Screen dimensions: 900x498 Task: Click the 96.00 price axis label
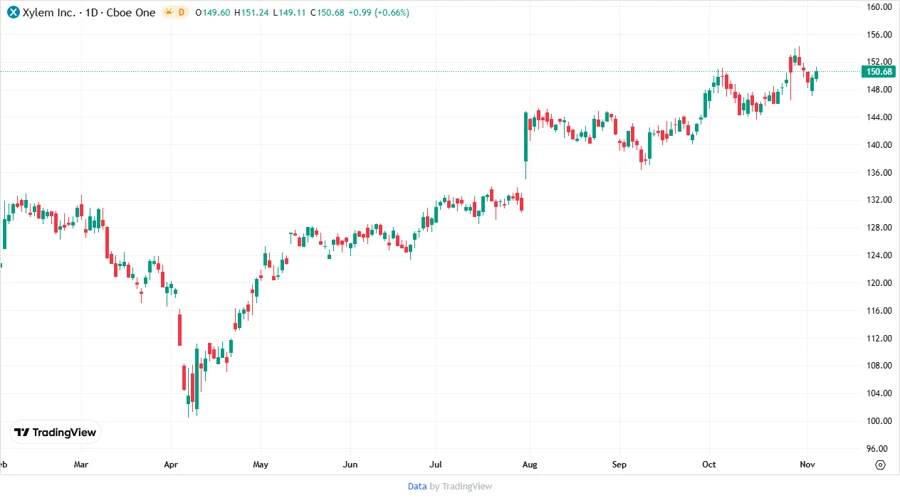pos(879,448)
